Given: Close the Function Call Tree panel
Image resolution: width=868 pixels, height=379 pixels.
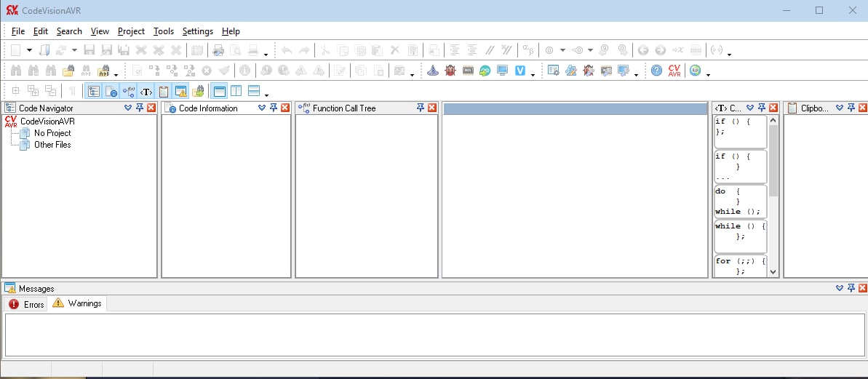Looking at the screenshot, I should [x=432, y=108].
